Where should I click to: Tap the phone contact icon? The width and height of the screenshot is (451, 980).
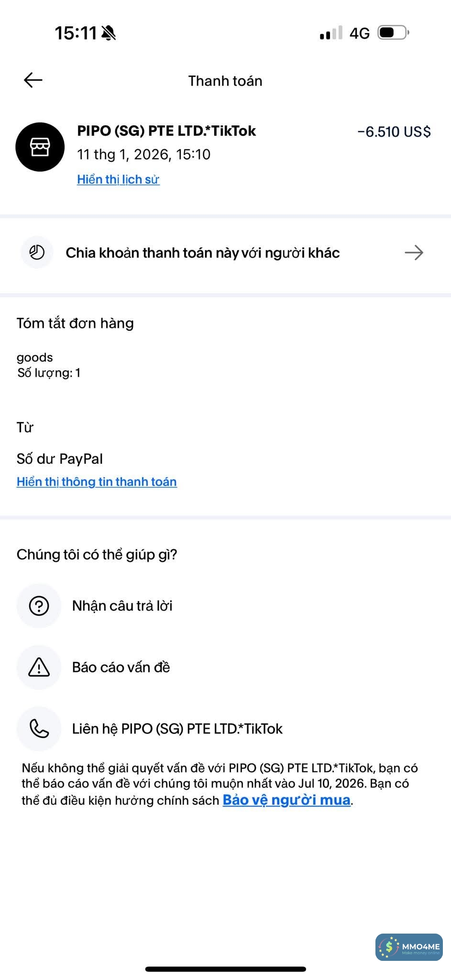click(39, 728)
